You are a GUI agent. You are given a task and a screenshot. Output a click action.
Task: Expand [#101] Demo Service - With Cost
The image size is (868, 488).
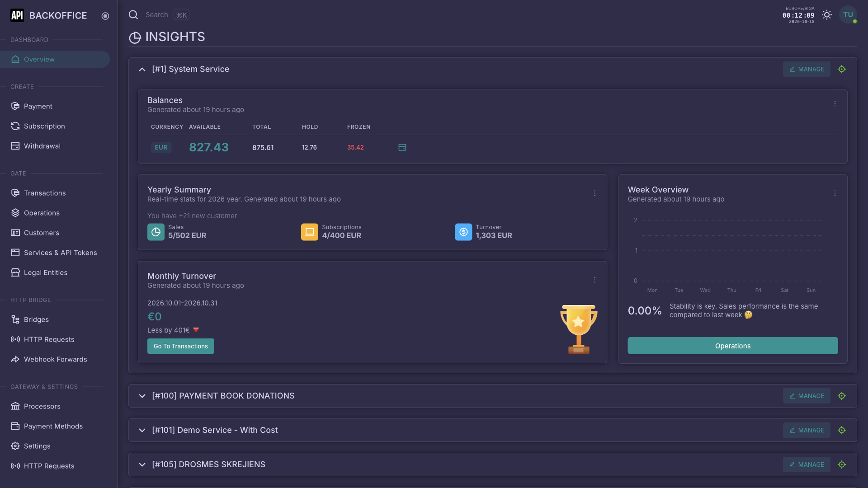pos(142,430)
